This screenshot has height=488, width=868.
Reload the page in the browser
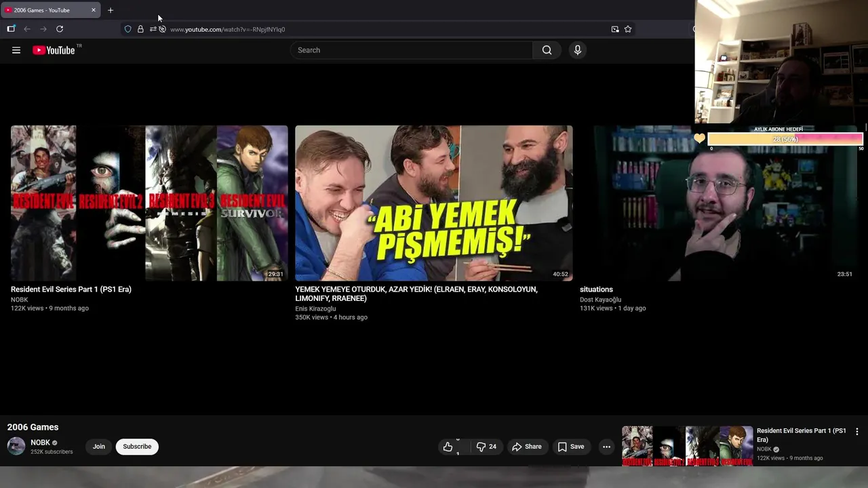pos(60,29)
